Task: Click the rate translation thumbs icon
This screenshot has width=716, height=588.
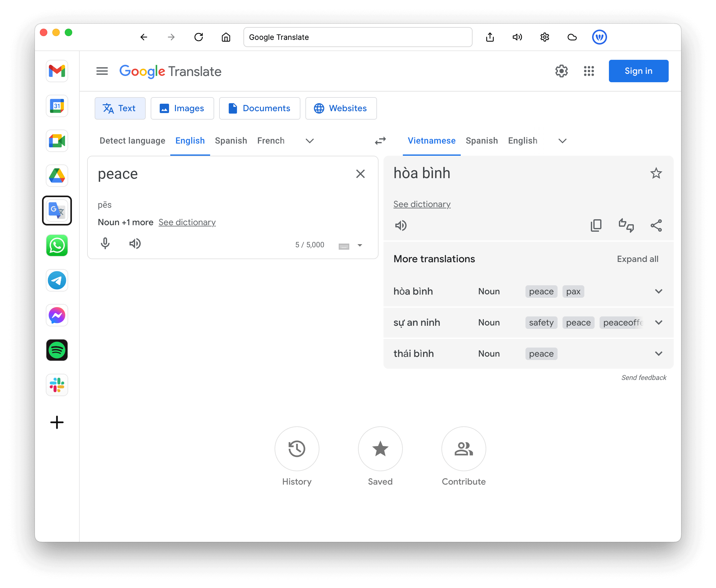Action: coord(626,225)
